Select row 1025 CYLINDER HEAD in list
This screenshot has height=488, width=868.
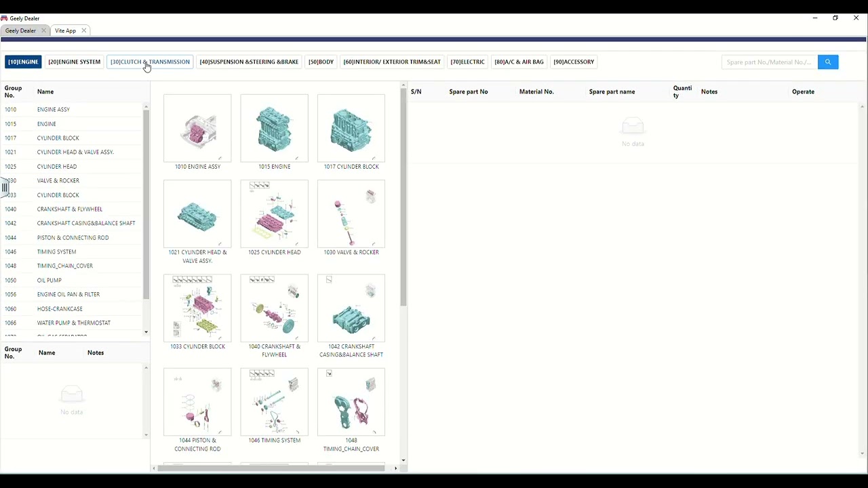pos(71,166)
